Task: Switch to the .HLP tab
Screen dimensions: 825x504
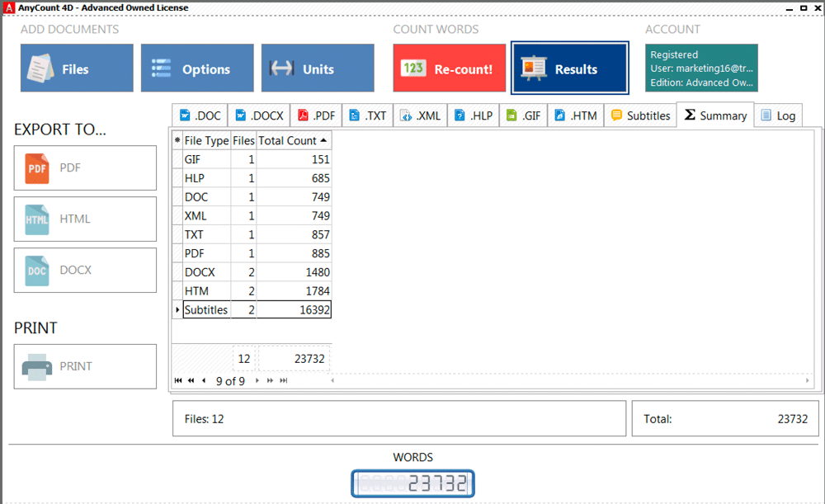Action: tap(474, 115)
